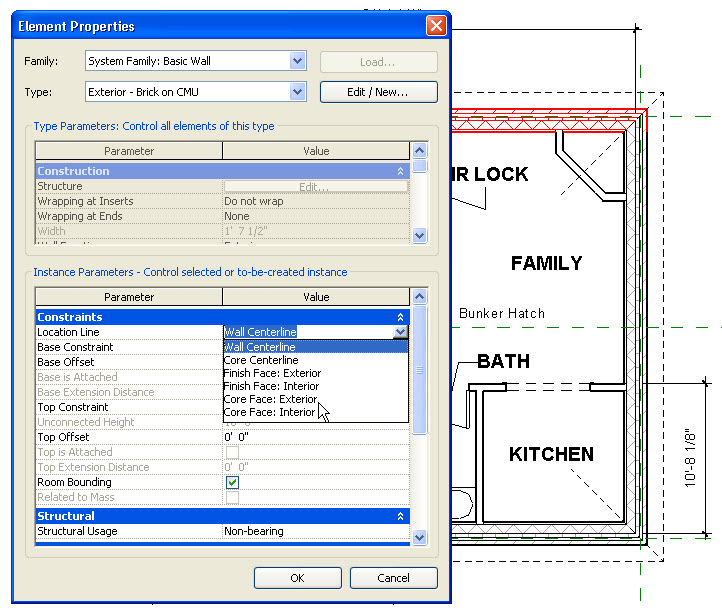Toggle the Location Line dropdown arrow
Viewport: 722px width, 614px height.
point(400,332)
